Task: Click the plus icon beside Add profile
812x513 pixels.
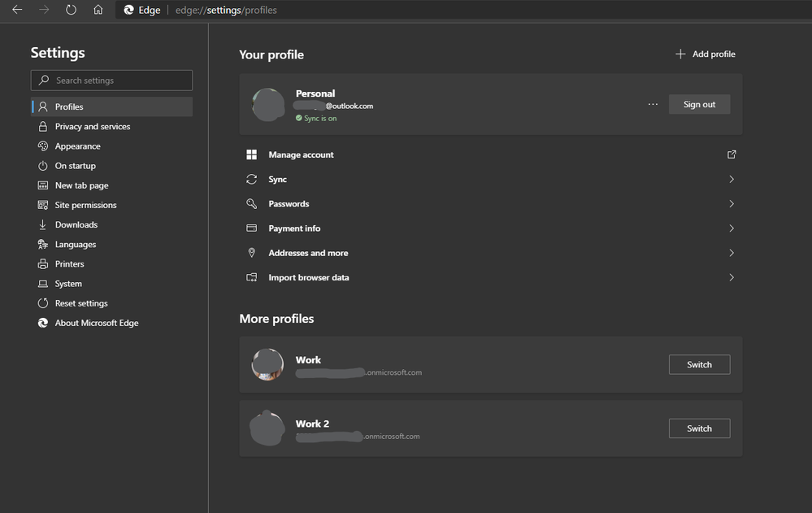Action: [680, 54]
